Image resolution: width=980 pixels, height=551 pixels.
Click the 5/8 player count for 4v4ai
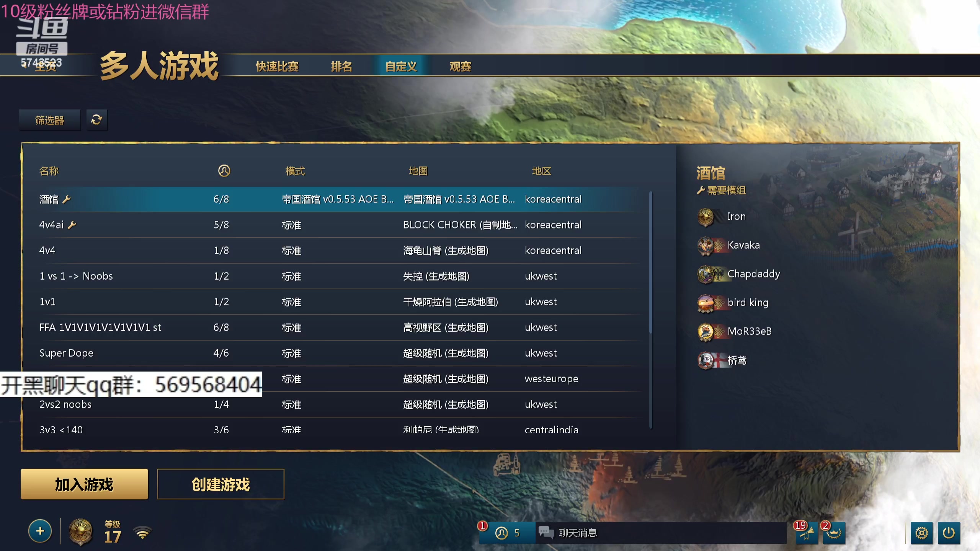pos(221,225)
